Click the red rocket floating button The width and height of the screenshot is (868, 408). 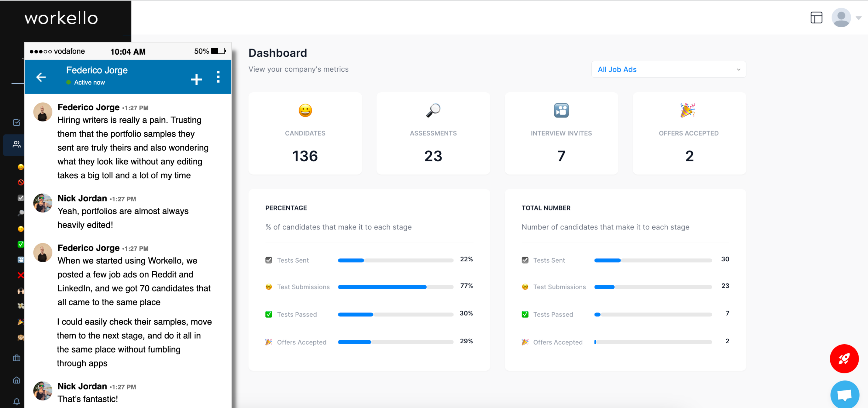tap(844, 358)
